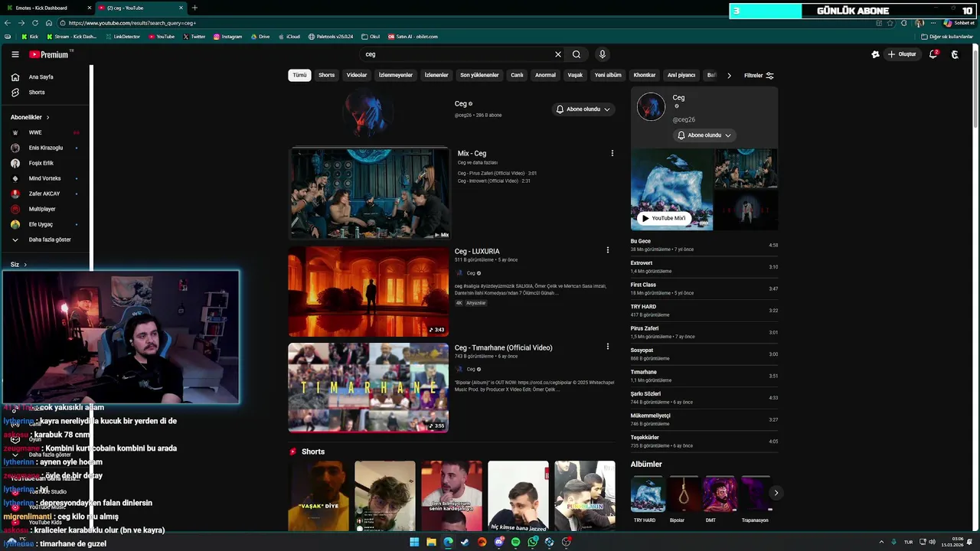Open the Twitter bookmark
This screenshot has width=980, height=551.
click(194, 37)
